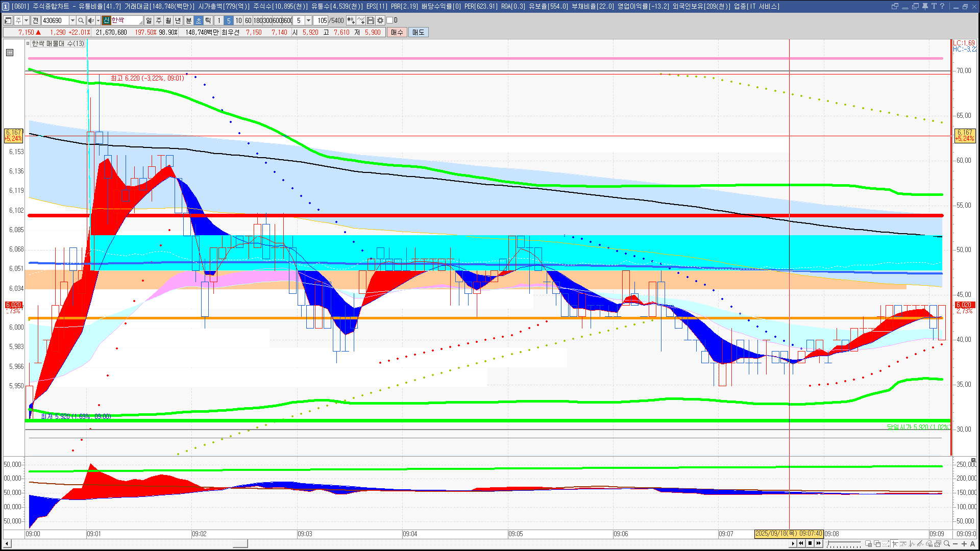Expand the interval value 5 dropdown
Viewport: 980px width, 551px height.
click(308, 20)
